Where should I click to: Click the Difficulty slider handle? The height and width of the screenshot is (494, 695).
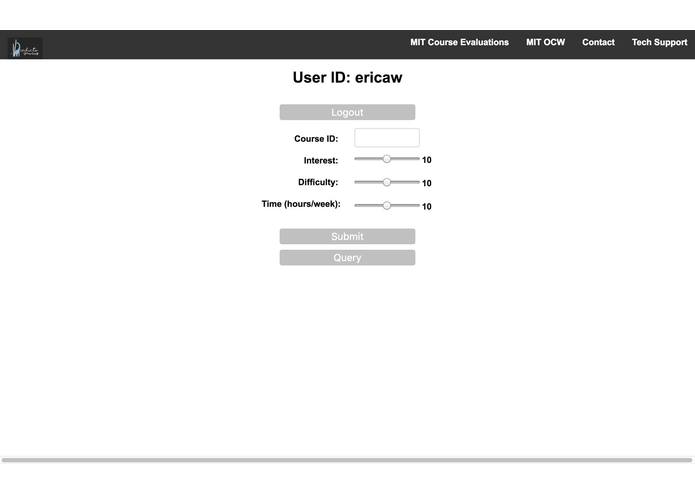387,182
